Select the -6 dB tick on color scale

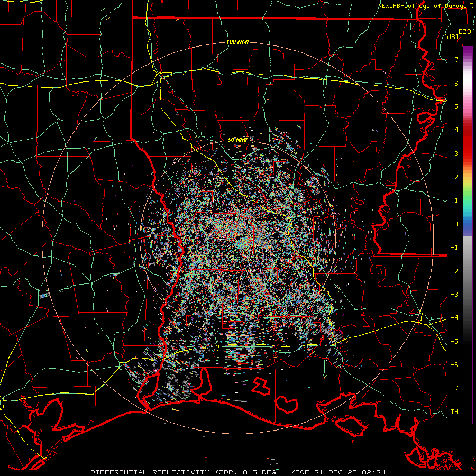[x=454, y=365]
